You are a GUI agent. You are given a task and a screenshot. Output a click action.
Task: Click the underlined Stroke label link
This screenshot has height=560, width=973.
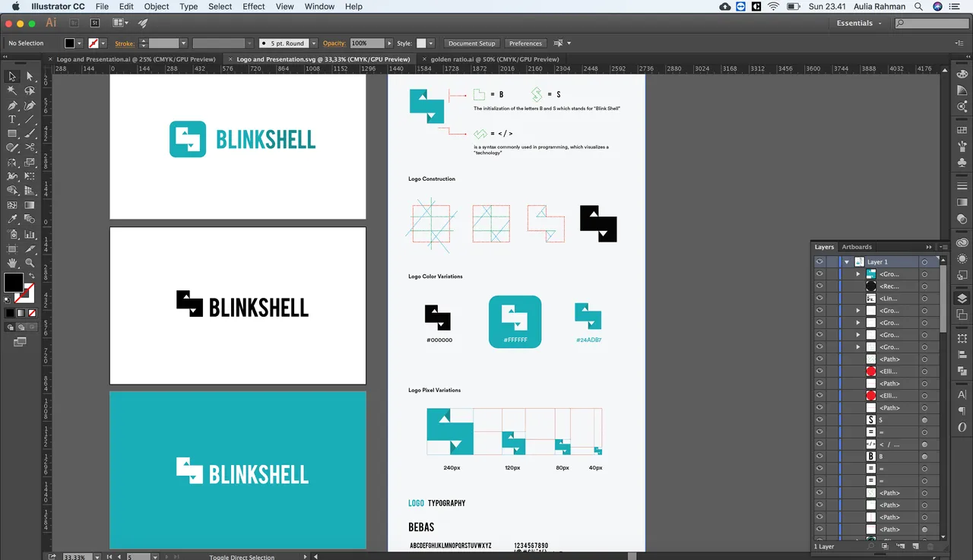click(x=124, y=43)
